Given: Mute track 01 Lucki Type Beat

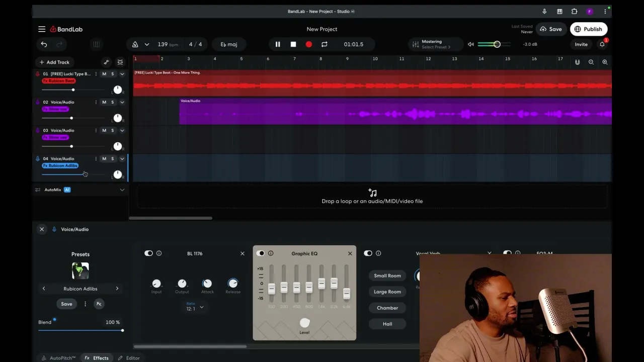Looking at the screenshot, I should (x=104, y=74).
